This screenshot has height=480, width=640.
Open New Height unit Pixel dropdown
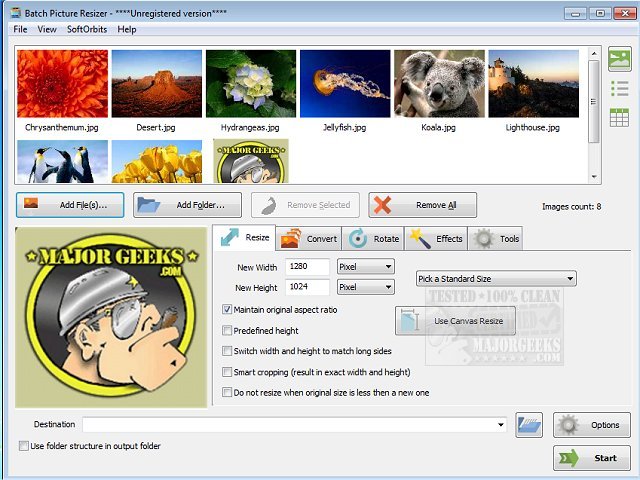[366, 287]
